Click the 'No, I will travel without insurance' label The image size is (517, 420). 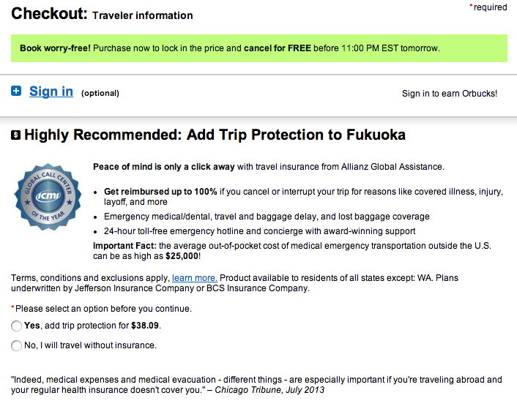click(90, 345)
